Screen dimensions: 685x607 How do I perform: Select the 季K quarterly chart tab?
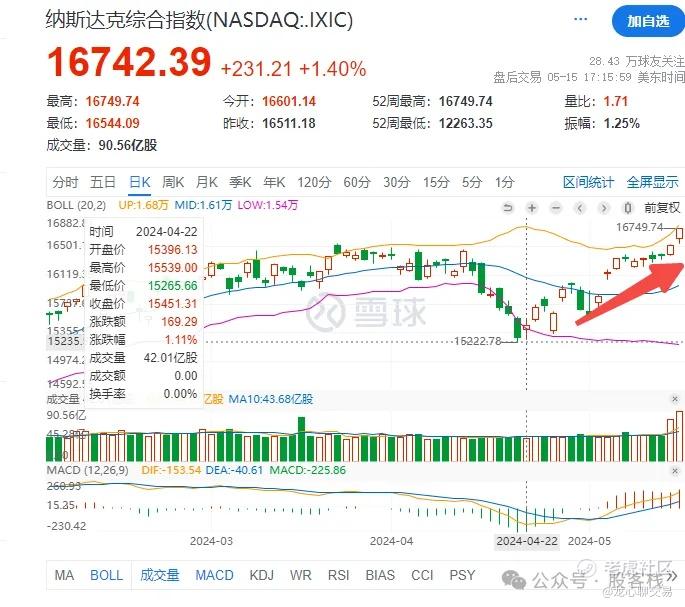click(240, 182)
